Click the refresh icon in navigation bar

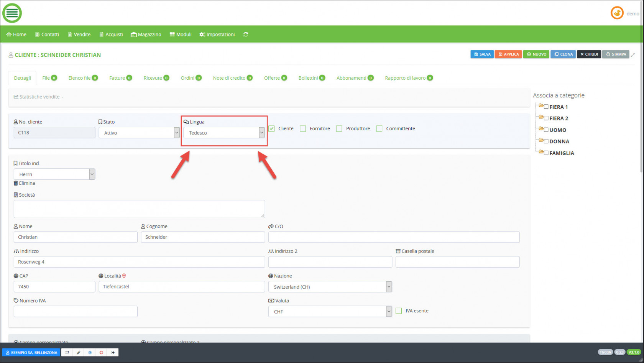pyautogui.click(x=246, y=34)
